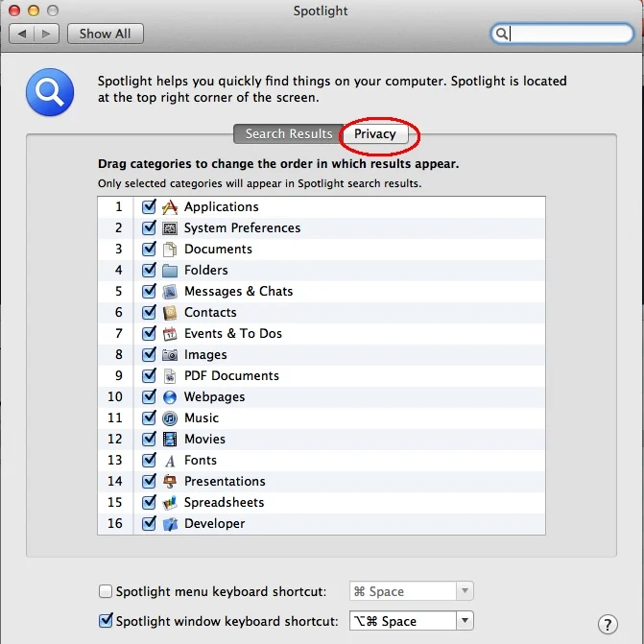Click the Show All button

click(x=106, y=34)
